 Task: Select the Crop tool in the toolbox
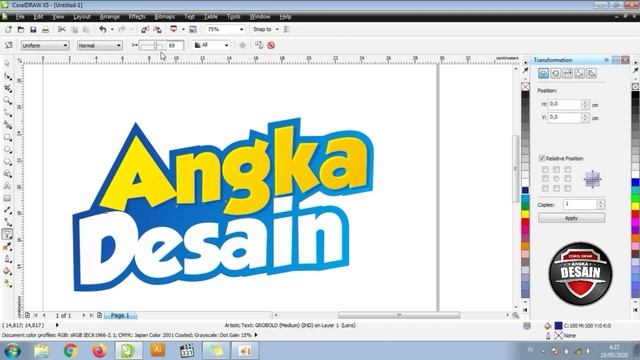tap(7, 88)
